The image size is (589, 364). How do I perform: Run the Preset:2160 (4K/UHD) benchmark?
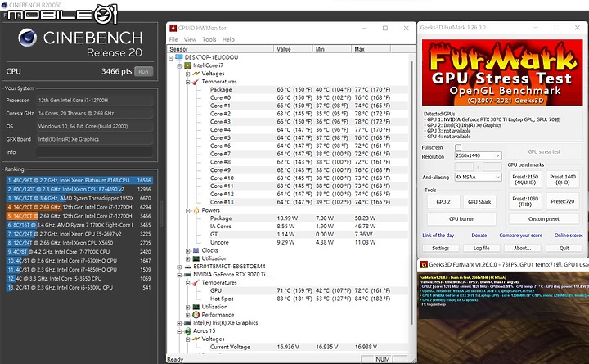tap(525, 180)
